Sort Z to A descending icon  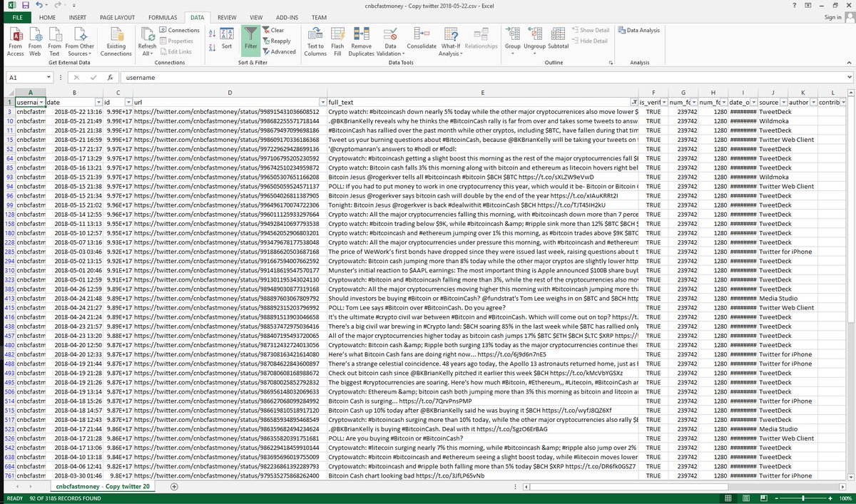coord(213,47)
